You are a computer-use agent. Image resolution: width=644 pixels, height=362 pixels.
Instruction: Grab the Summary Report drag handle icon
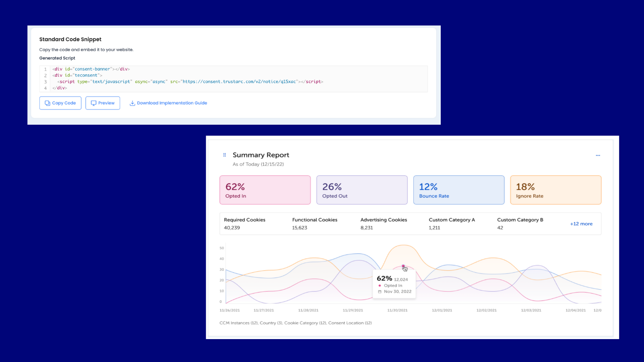pyautogui.click(x=225, y=155)
